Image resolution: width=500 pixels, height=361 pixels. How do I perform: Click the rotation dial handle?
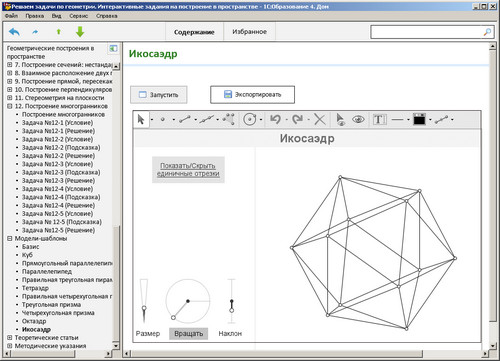173,318
